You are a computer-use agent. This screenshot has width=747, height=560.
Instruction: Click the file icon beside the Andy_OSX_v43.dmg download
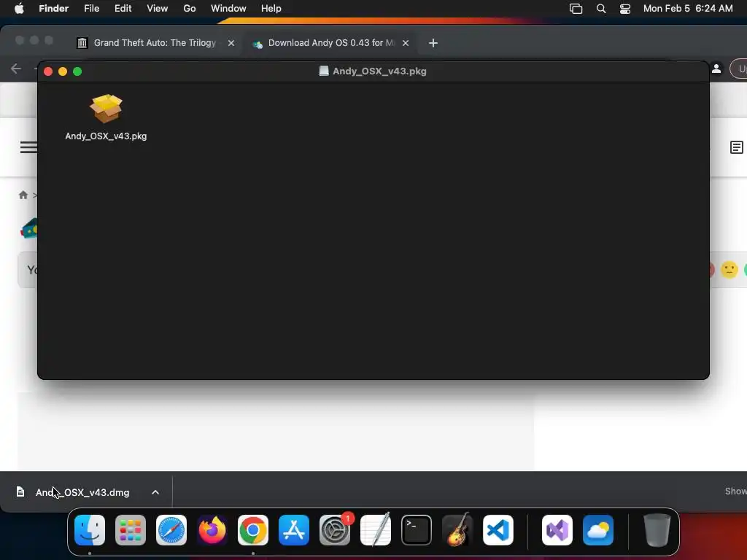pos(20,491)
